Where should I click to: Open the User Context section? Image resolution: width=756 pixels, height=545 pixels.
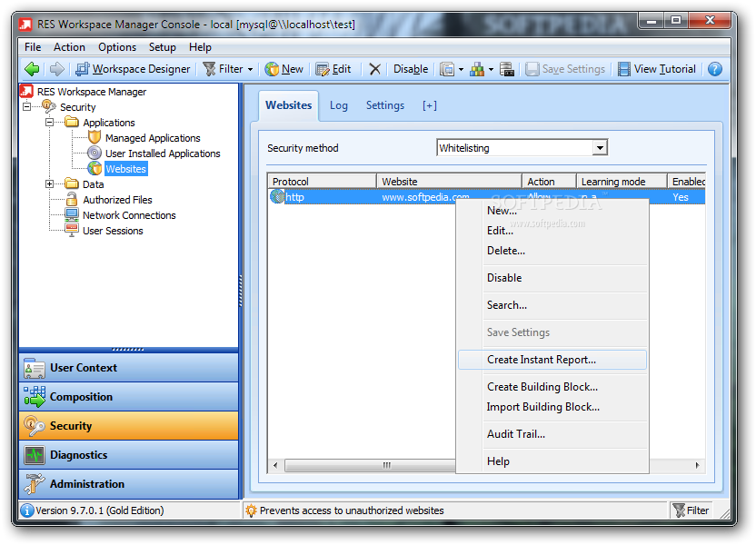(x=129, y=368)
